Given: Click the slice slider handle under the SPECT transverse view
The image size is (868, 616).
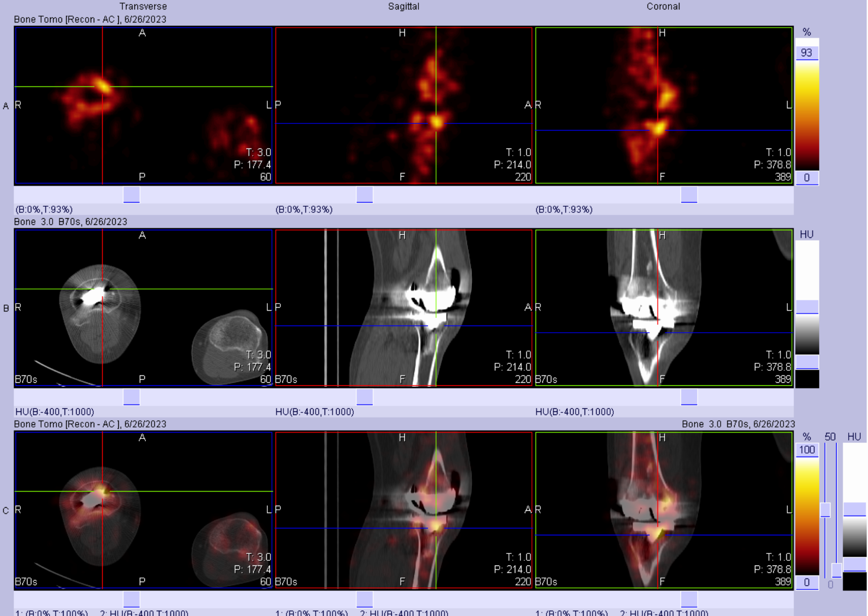Looking at the screenshot, I should [131, 195].
